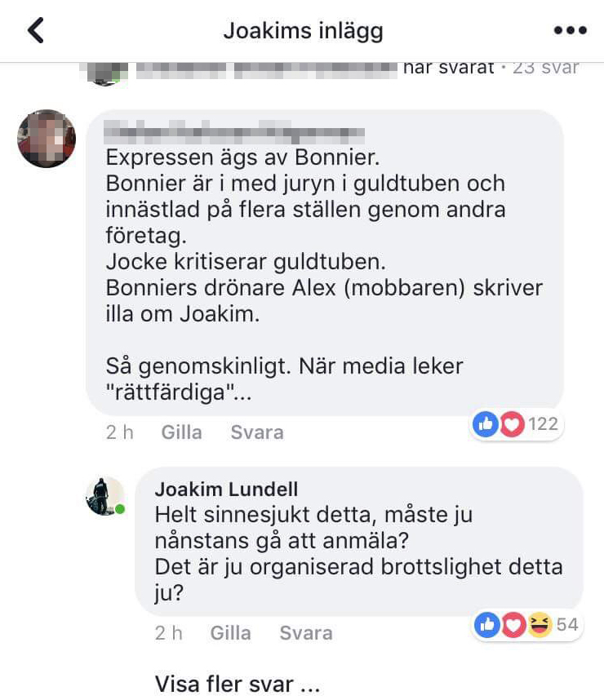604x700 pixels.
Task: Open Joakim Lundell's name link
Action: tap(226, 490)
